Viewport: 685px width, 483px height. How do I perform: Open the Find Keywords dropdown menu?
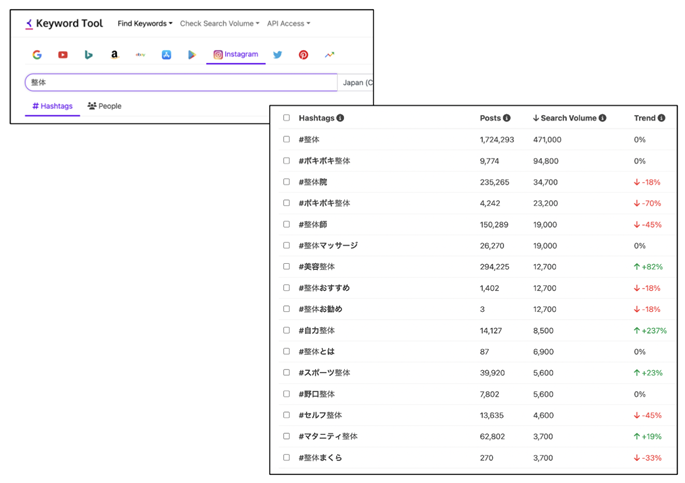(x=145, y=24)
